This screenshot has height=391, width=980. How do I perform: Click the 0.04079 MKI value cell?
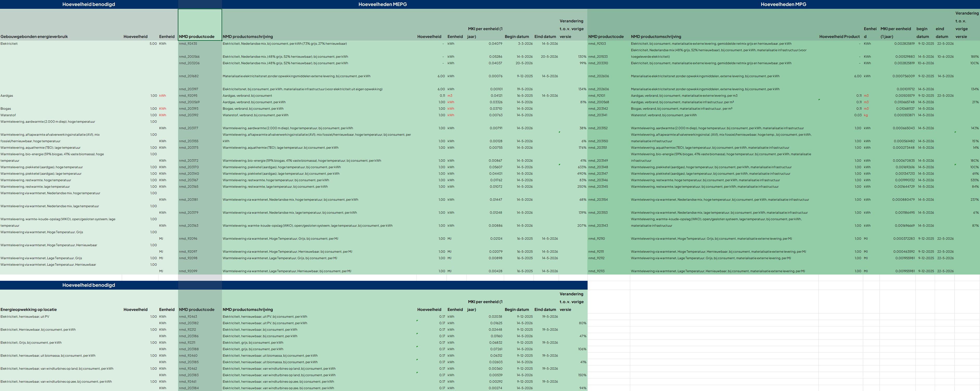(x=485, y=44)
